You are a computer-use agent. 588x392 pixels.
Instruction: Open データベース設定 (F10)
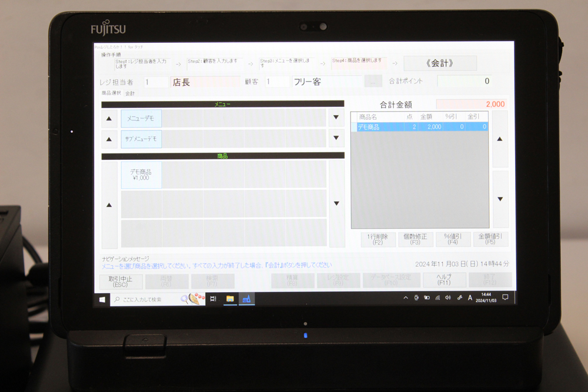(391, 280)
